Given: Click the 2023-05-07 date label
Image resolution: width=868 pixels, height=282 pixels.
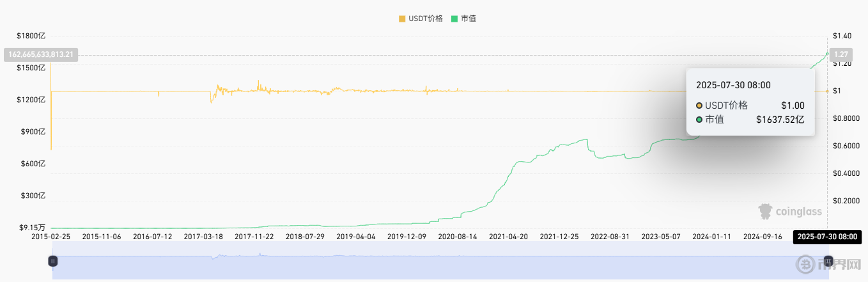Looking at the screenshot, I should pos(661,237).
